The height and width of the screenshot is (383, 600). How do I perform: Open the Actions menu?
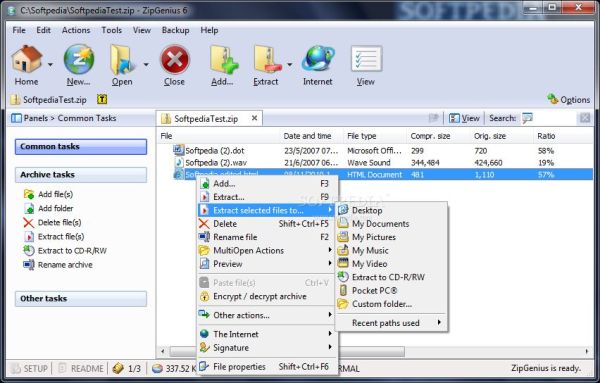76,30
